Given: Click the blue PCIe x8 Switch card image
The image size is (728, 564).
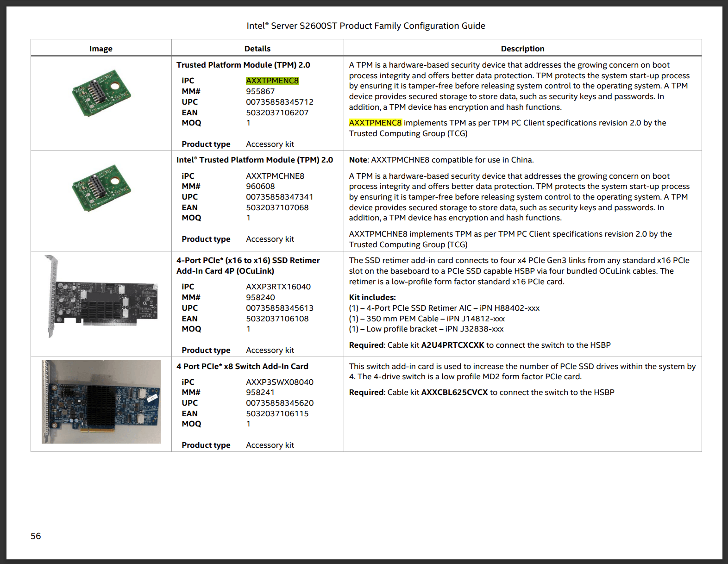Looking at the screenshot, I should (x=101, y=402).
